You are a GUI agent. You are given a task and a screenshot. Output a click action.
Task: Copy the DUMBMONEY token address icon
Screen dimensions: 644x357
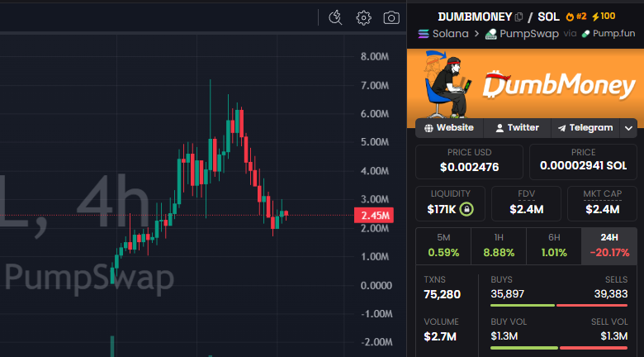click(x=519, y=17)
